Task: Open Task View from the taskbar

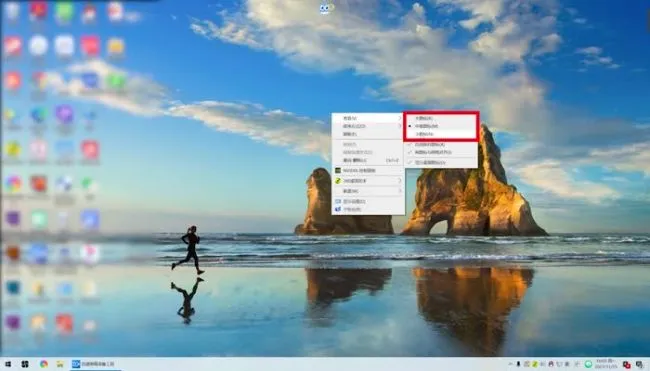Action: (25, 364)
